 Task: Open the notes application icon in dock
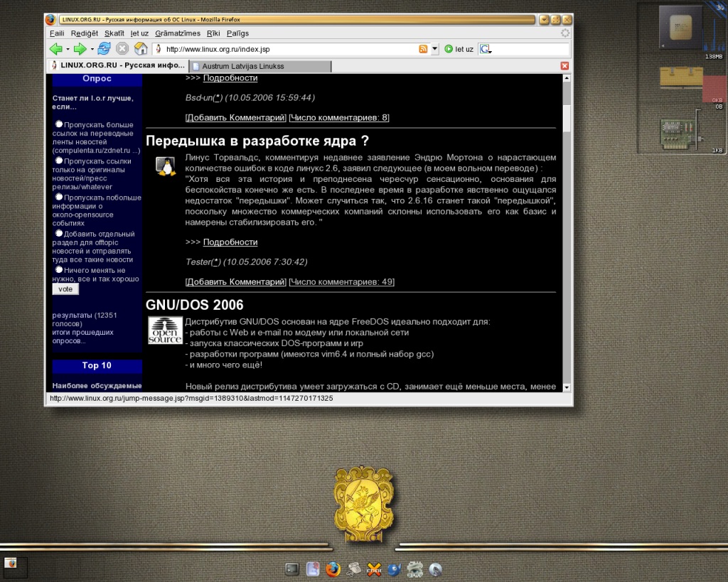pos(313,569)
